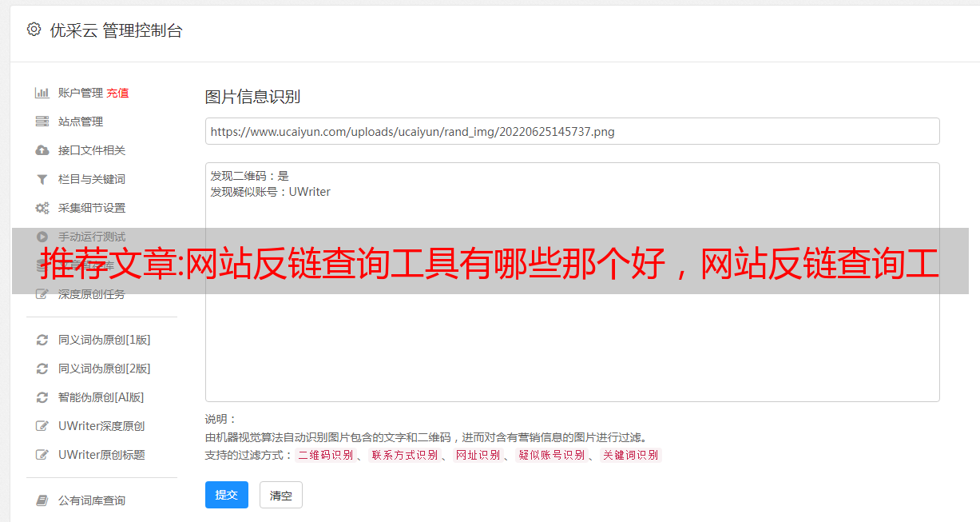Click the 图片信息识别 heading
Screen dimensions: 980x522
click(252, 97)
